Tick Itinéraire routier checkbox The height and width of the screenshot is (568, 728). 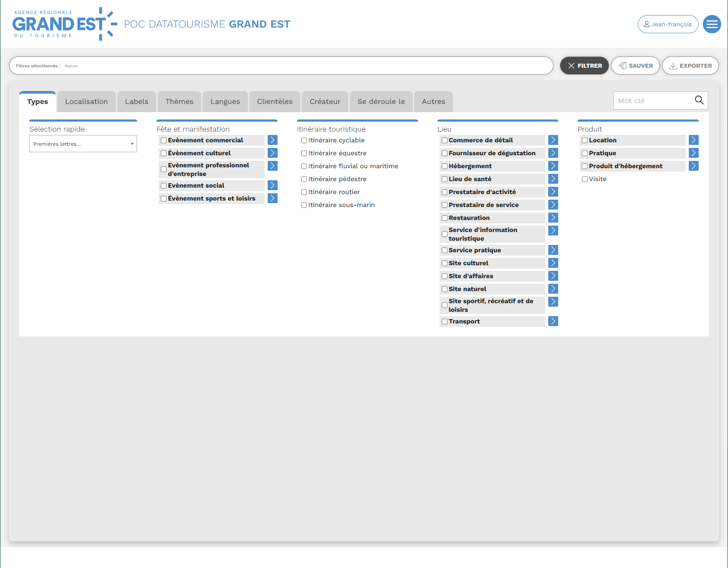[x=304, y=192]
